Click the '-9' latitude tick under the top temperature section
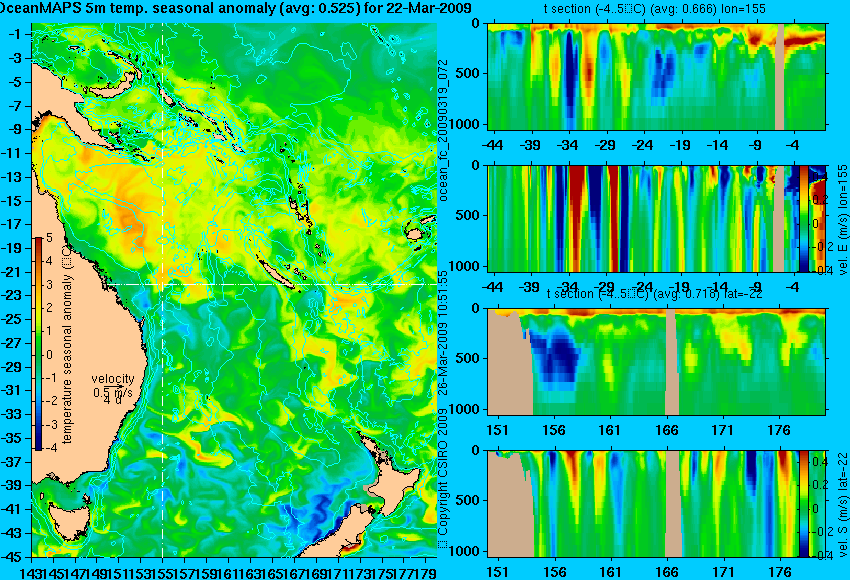Image resolution: width=850 pixels, height=580 pixels. (756, 145)
